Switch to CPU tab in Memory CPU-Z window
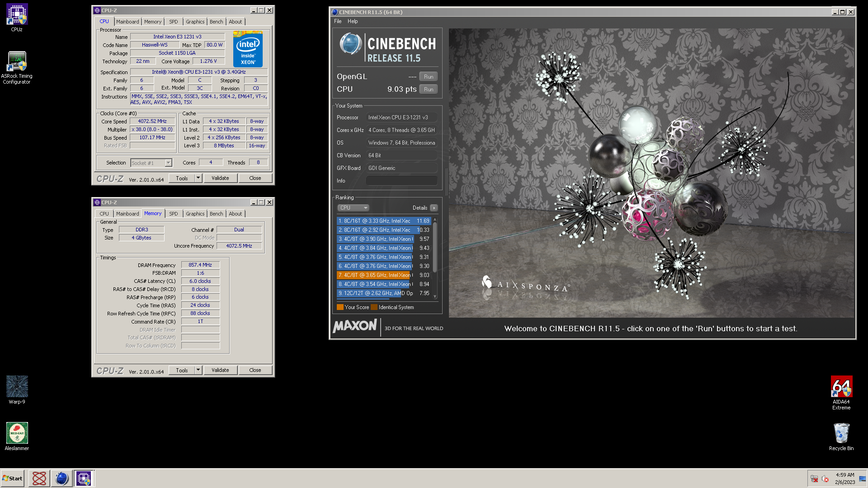The height and width of the screenshot is (488, 868). click(104, 214)
